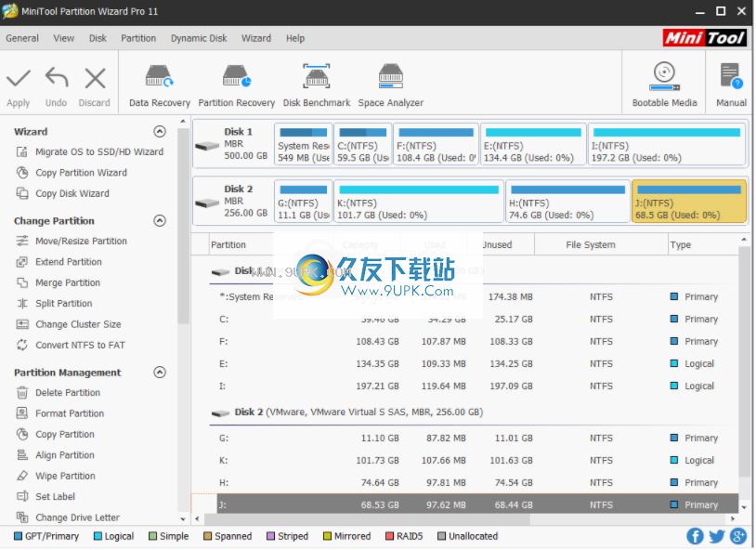Select the G:(NTFS) partition block
This screenshot has width=756, height=550.
[304, 202]
